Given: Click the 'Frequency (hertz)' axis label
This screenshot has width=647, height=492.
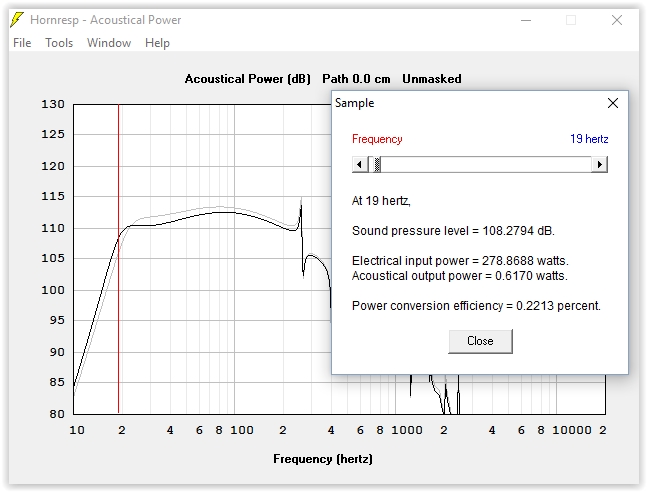Looking at the screenshot, I should click(x=323, y=459).
